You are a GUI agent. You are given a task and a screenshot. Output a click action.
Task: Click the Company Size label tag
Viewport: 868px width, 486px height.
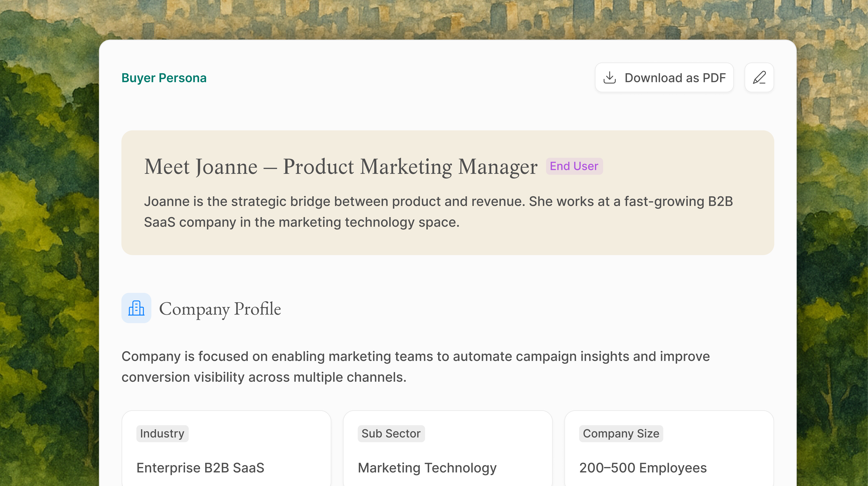621,433
